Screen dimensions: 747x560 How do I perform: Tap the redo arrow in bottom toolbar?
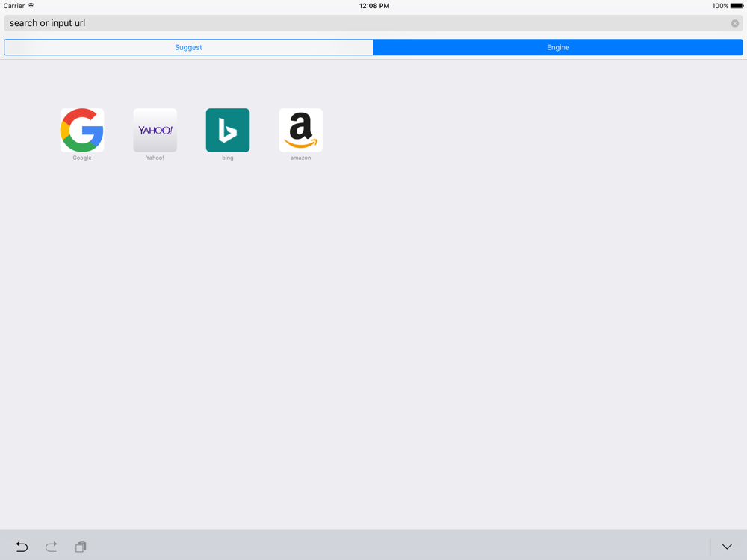(51, 547)
